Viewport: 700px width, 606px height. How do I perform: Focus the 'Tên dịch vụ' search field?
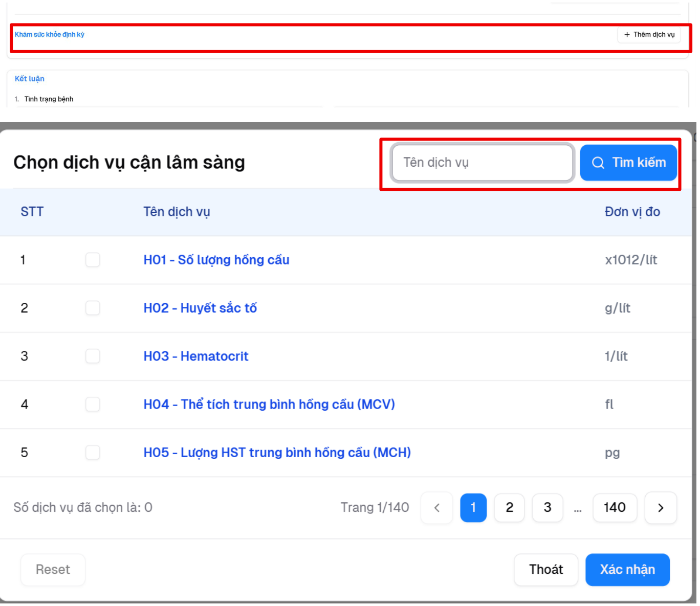(482, 163)
